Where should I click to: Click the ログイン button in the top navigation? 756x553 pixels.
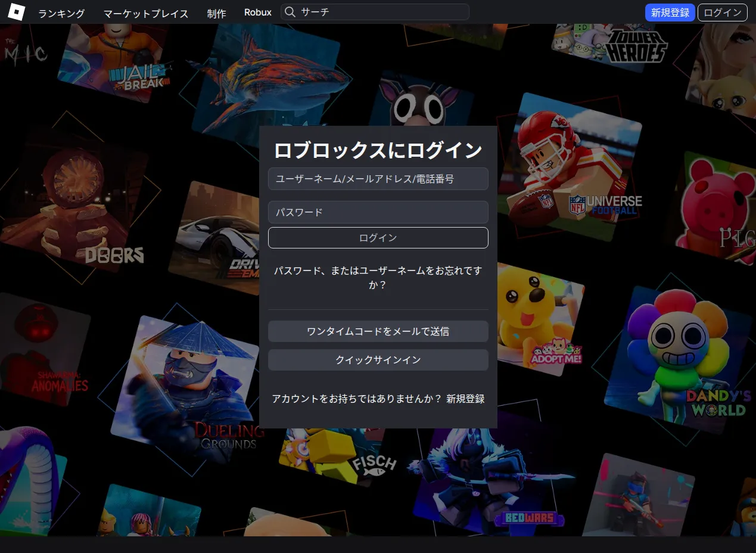point(722,13)
